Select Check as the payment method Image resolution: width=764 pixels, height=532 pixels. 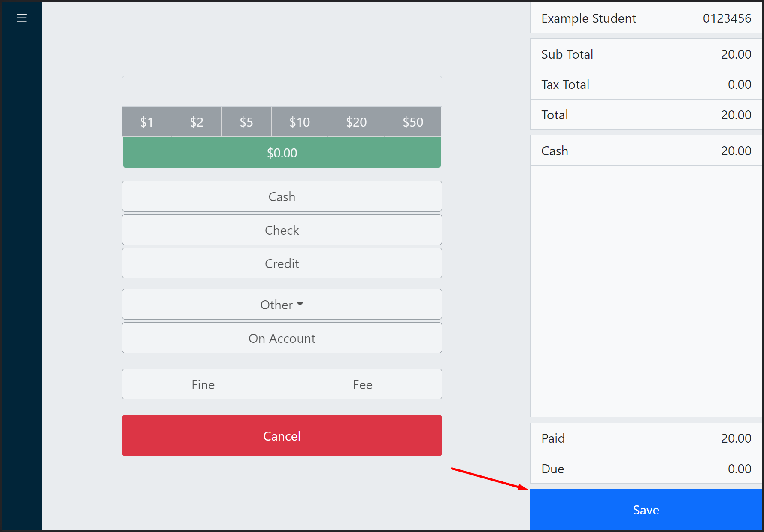coord(282,230)
